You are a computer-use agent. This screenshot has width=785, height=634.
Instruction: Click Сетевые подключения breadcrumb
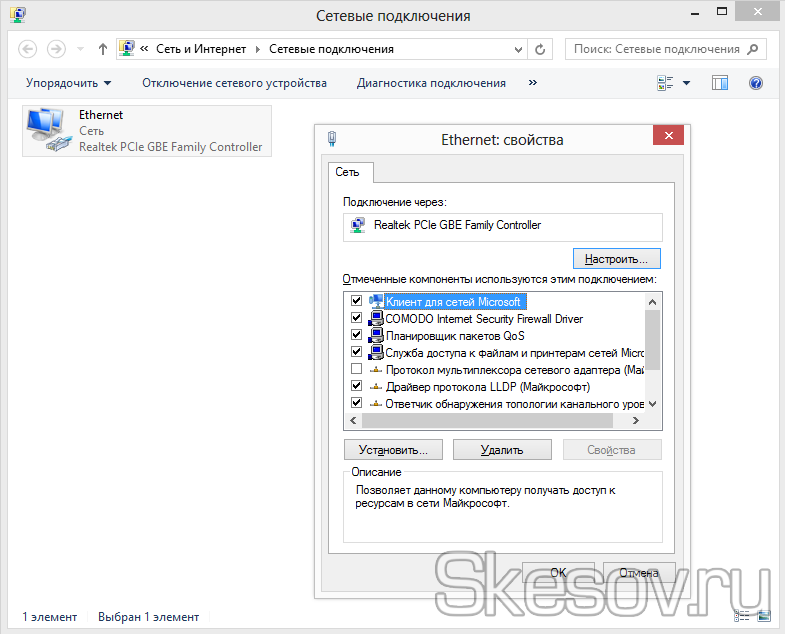331,49
